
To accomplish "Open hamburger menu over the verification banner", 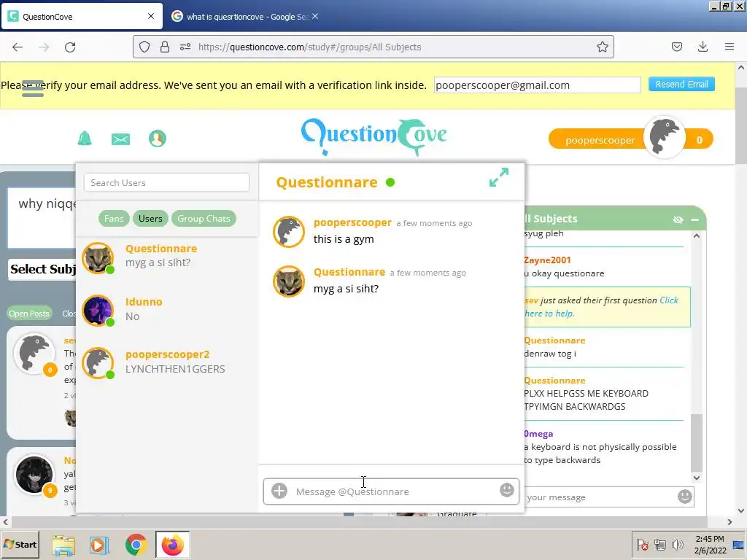I will [x=33, y=88].
